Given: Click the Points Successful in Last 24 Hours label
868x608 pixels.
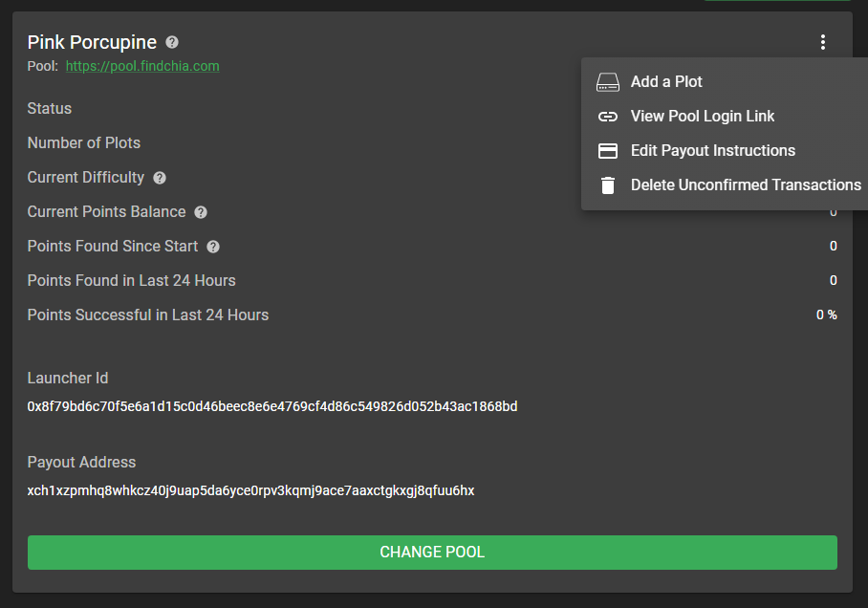Looking at the screenshot, I should (x=148, y=315).
